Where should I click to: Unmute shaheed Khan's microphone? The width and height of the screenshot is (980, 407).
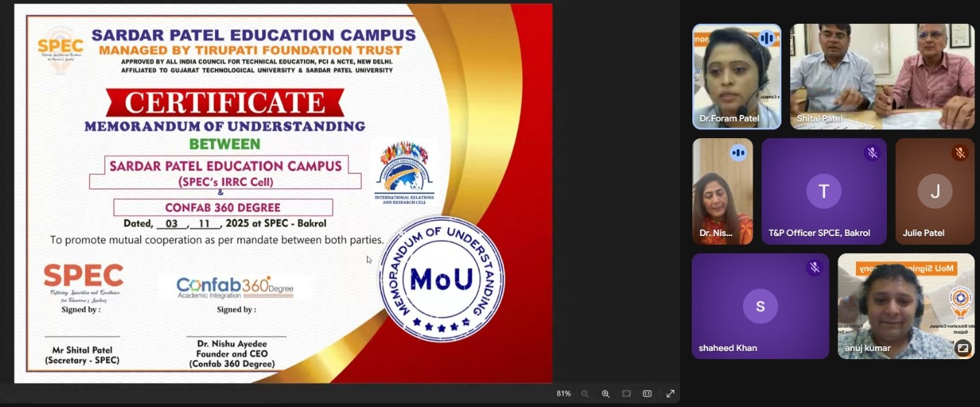816,268
